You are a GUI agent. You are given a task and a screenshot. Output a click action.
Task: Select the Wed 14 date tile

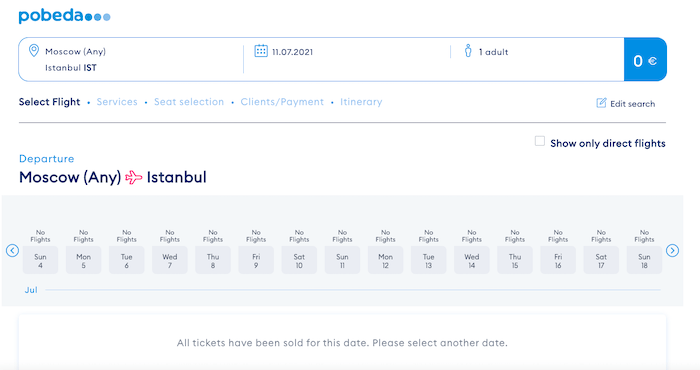[x=471, y=260]
